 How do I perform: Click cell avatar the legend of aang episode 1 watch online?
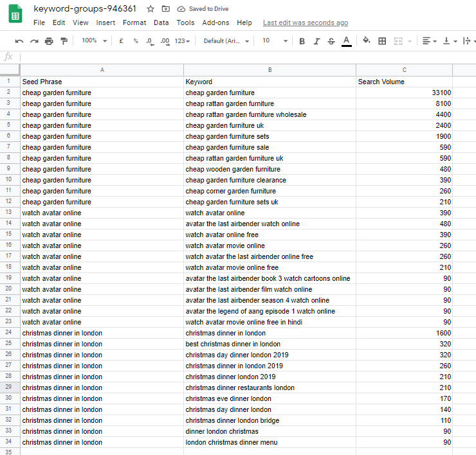click(270, 311)
